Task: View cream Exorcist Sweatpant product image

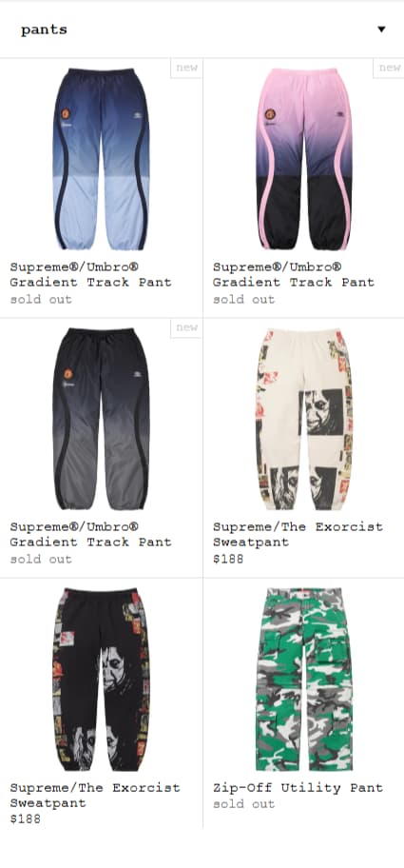Action: tap(304, 419)
